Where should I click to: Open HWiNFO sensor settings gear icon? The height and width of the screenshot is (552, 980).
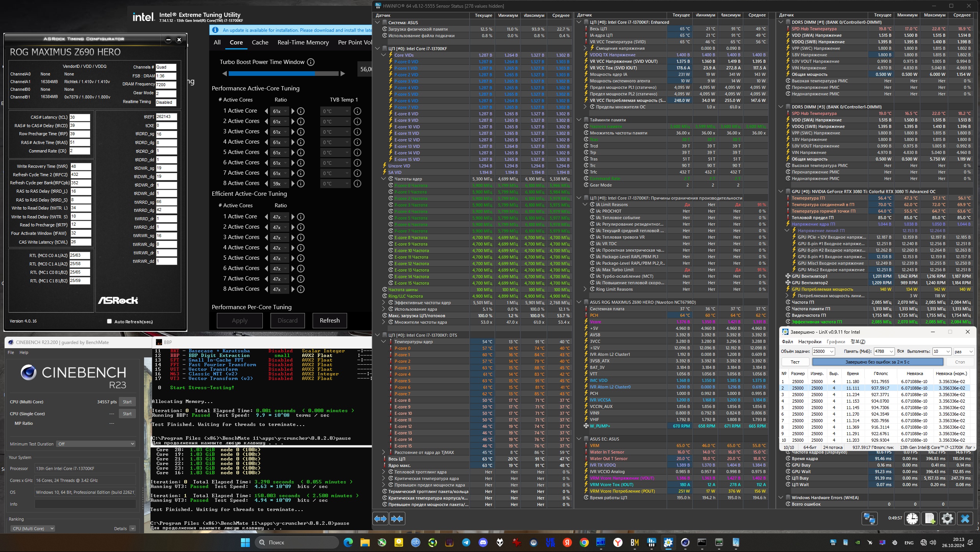[x=947, y=519]
